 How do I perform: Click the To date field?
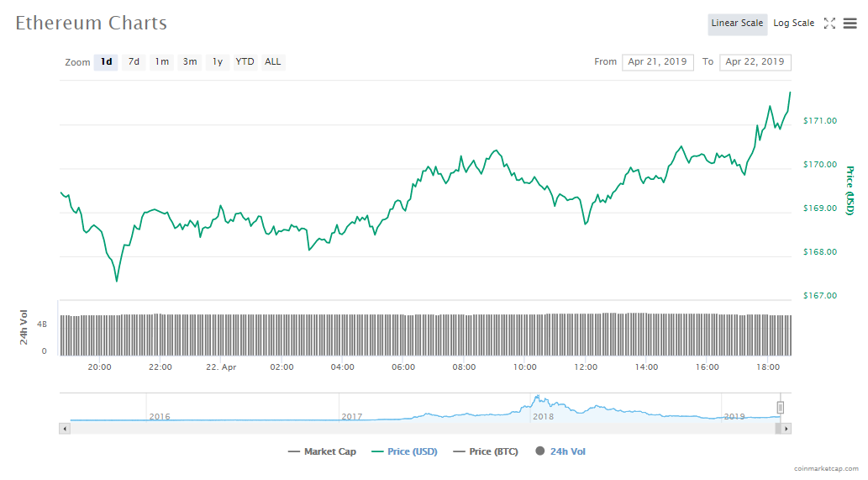click(755, 62)
